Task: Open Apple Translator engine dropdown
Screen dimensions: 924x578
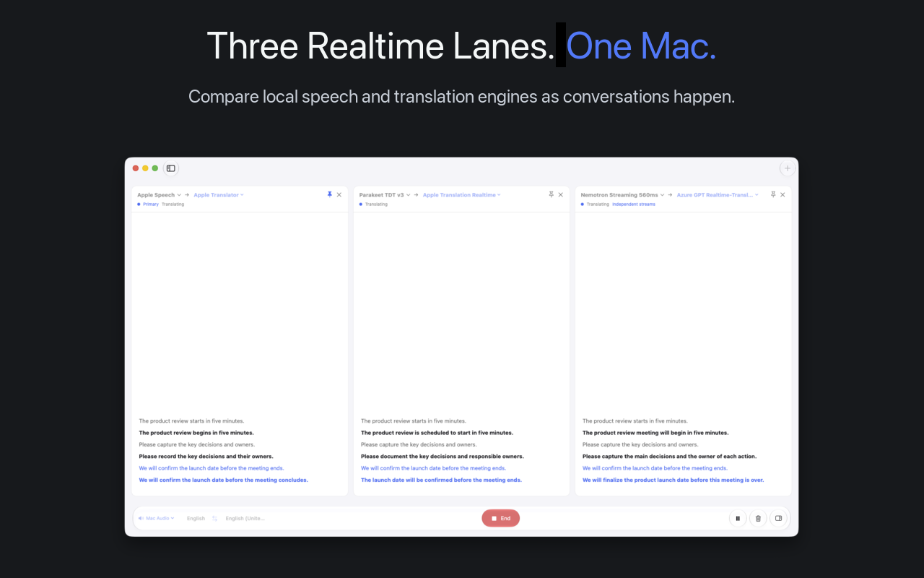Action: click(x=219, y=195)
